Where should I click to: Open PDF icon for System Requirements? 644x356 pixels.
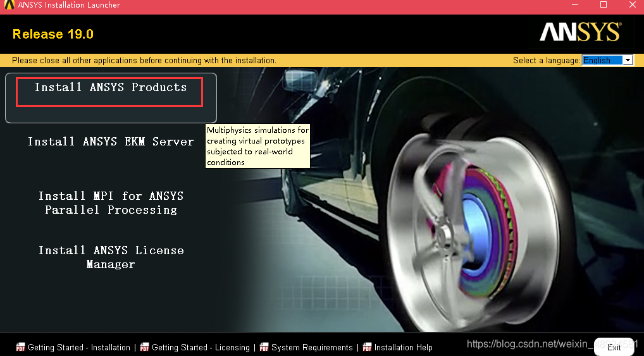coord(264,347)
